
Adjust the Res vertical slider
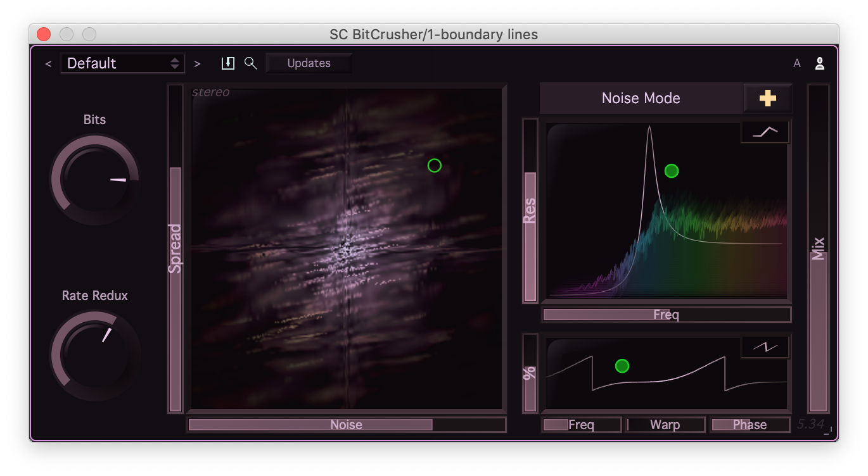point(530,211)
